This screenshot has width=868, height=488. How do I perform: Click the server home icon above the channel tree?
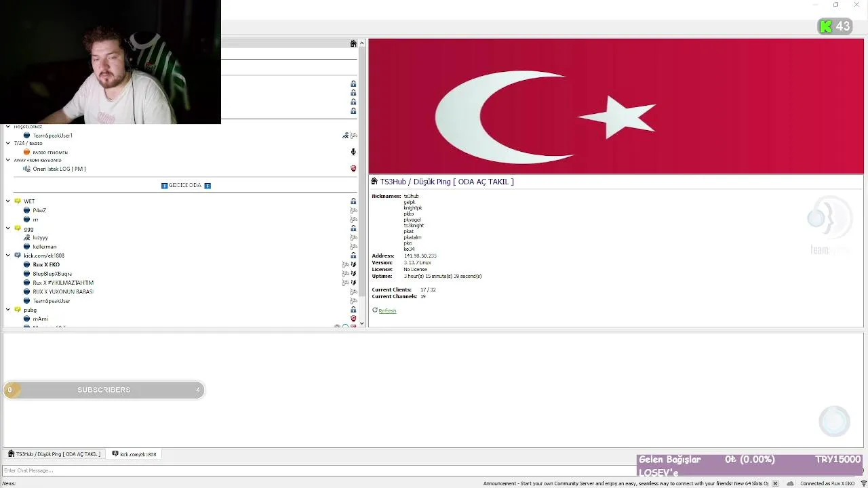[x=353, y=43]
